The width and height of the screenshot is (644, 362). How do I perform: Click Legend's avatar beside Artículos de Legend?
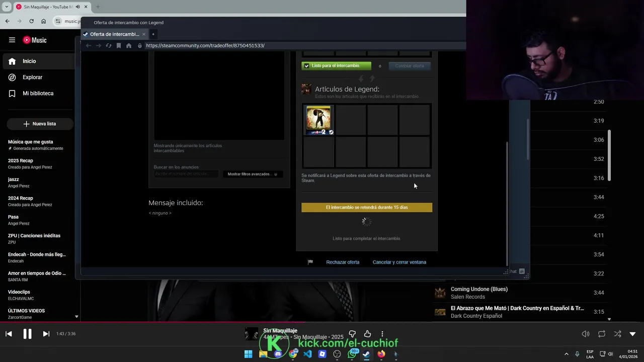tap(306, 89)
